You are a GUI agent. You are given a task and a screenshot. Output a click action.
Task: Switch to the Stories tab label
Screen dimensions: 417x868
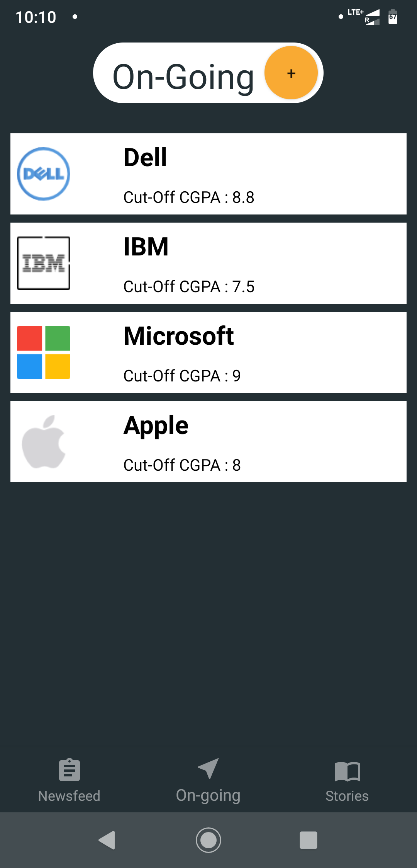coord(347,796)
